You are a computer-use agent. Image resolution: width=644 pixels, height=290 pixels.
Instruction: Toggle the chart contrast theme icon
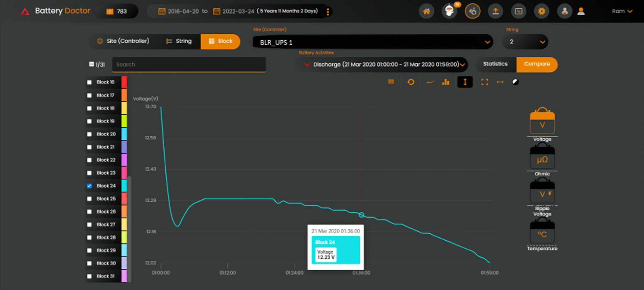point(516,82)
